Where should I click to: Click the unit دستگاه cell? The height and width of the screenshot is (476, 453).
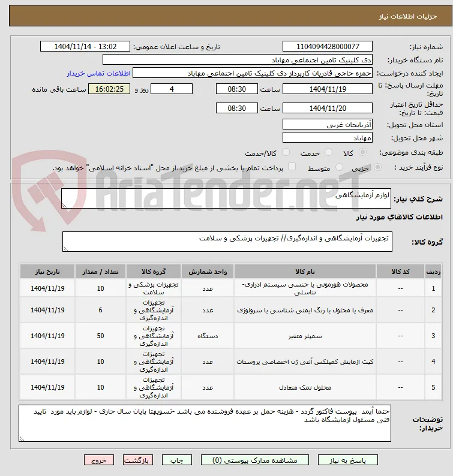pos(208,336)
